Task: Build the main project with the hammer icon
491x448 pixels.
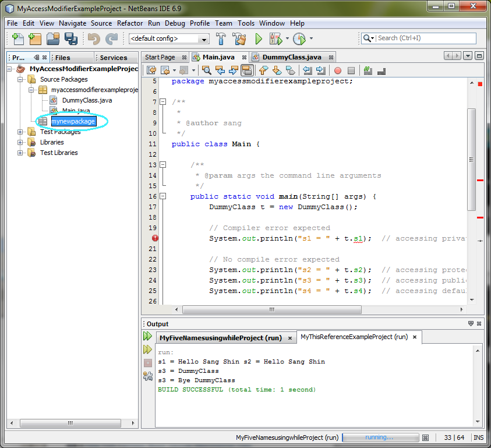Action: coord(221,38)
